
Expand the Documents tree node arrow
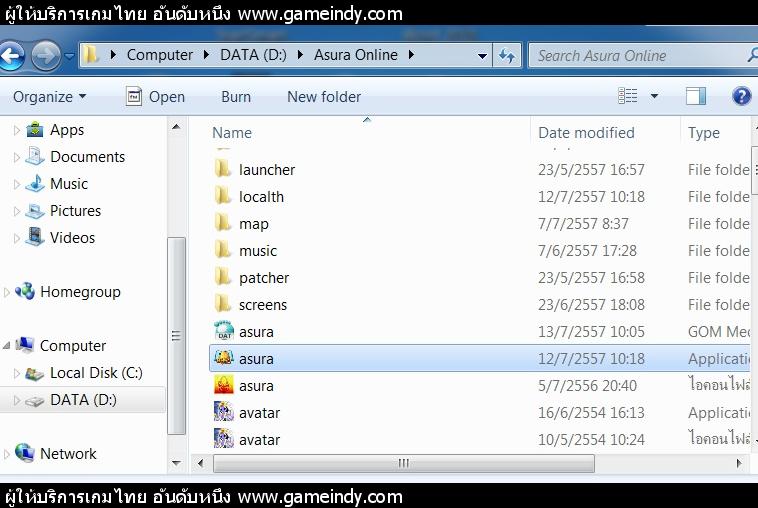(16, 158)
